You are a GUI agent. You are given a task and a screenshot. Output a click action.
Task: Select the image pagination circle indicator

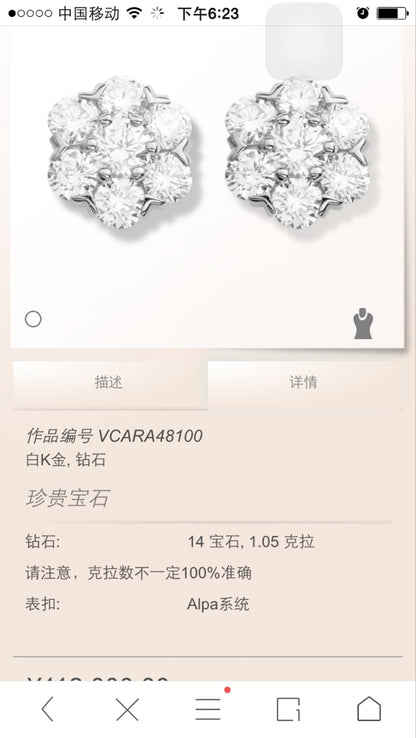[33, 319]
